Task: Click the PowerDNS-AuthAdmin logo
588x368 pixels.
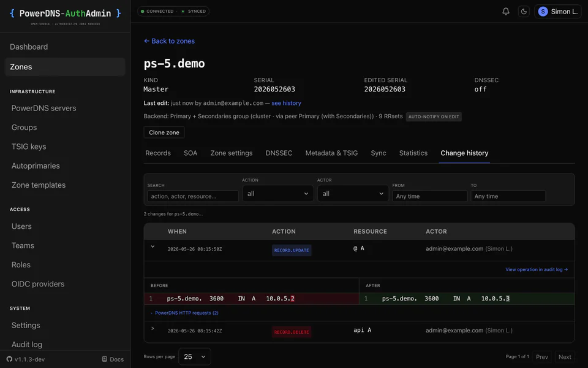Action: 66,13
